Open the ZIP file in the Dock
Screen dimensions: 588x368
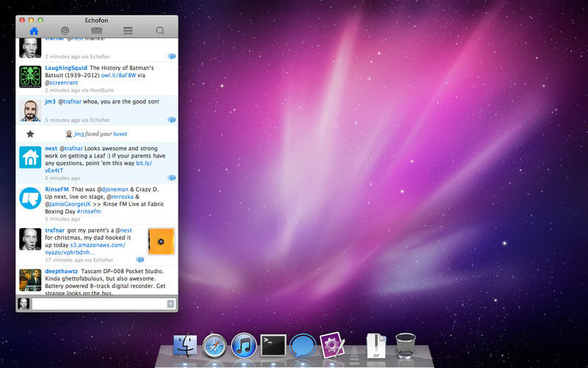coord(376,345)
